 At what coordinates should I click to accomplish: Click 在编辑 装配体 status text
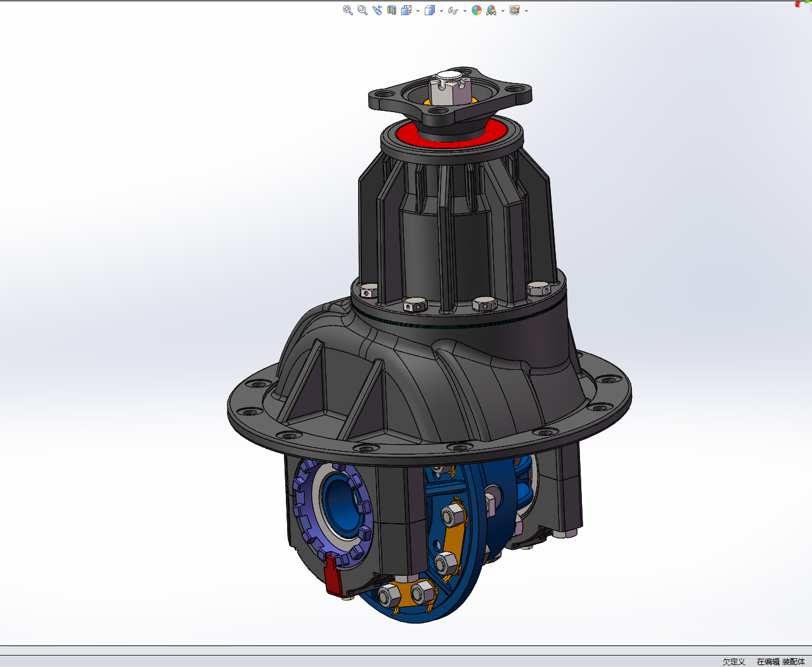pyautogui.click(x=780, y=661)
